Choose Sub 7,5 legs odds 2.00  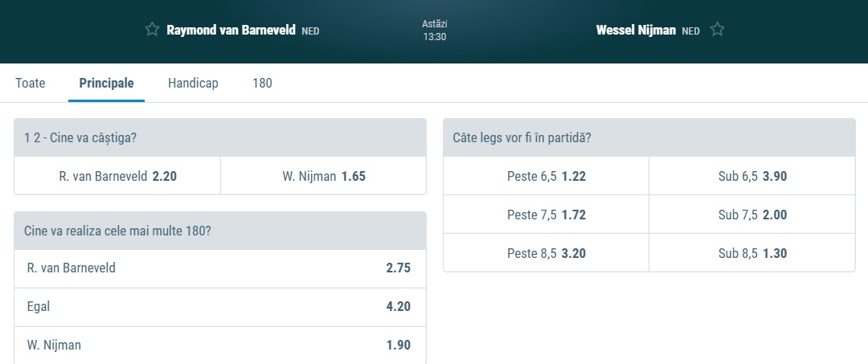[x=752, y=215]
